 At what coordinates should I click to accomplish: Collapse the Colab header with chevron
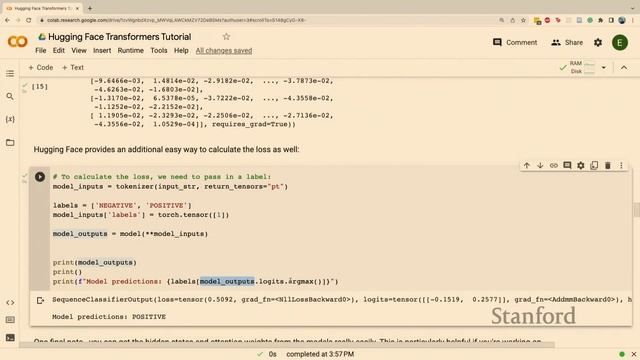624,68
